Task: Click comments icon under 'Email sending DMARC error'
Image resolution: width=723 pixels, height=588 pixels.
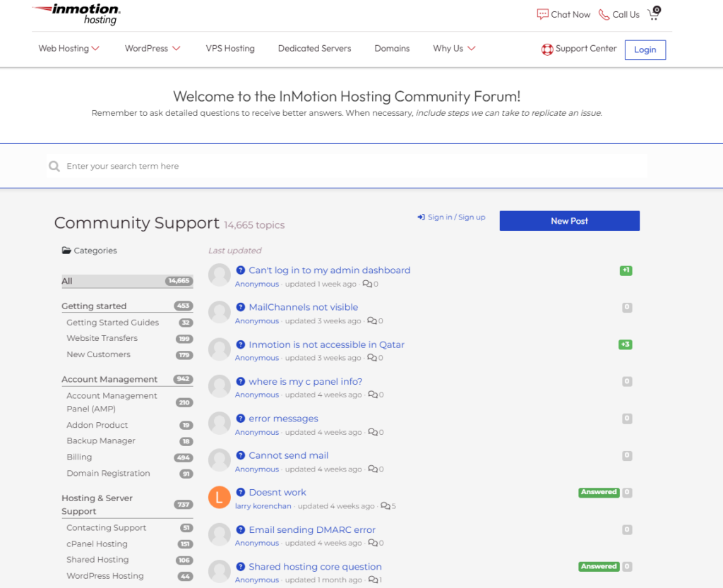Action: point(373,543)
